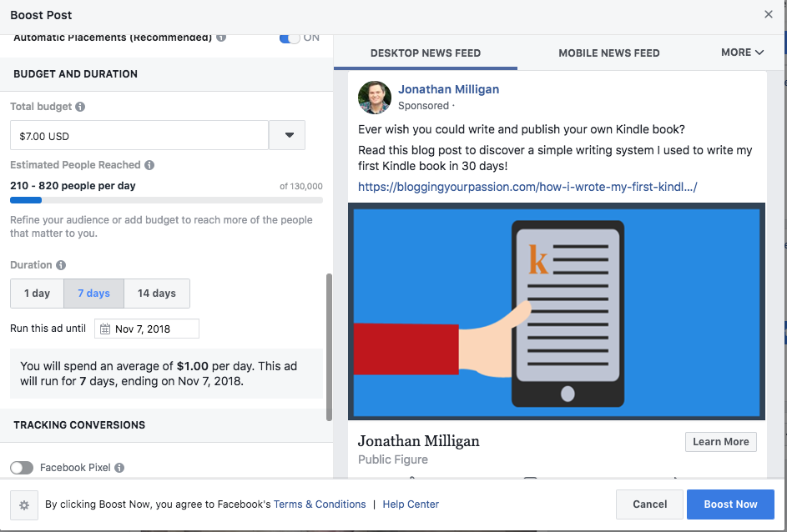Viewport: 787px width, 532px height.
Task: Click the Duration info icon
Action: (x=61, y=265)
